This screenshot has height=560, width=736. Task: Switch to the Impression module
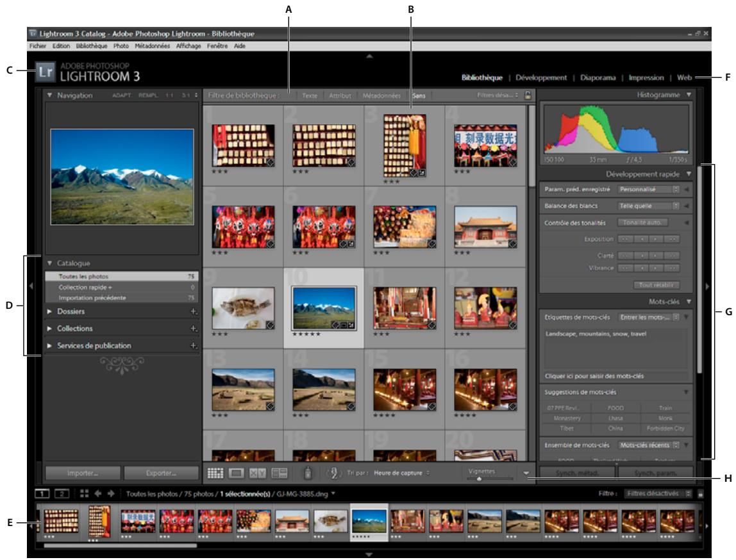(646, 78)
